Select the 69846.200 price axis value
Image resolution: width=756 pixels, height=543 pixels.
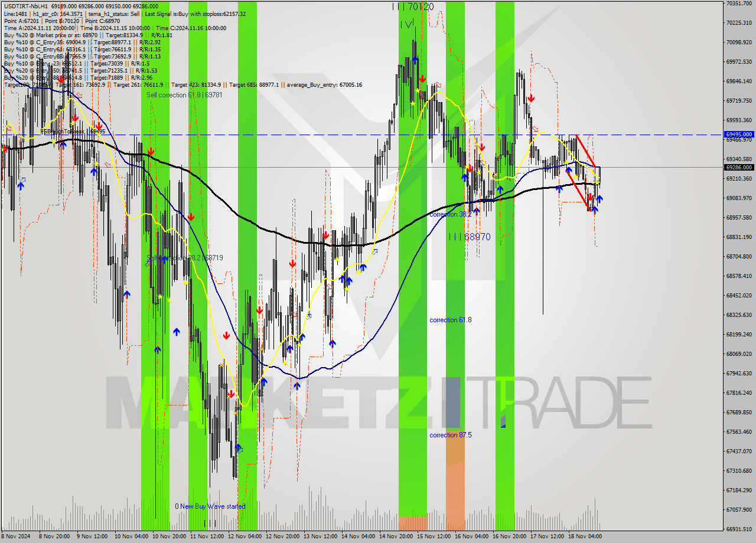coord(739,81)
